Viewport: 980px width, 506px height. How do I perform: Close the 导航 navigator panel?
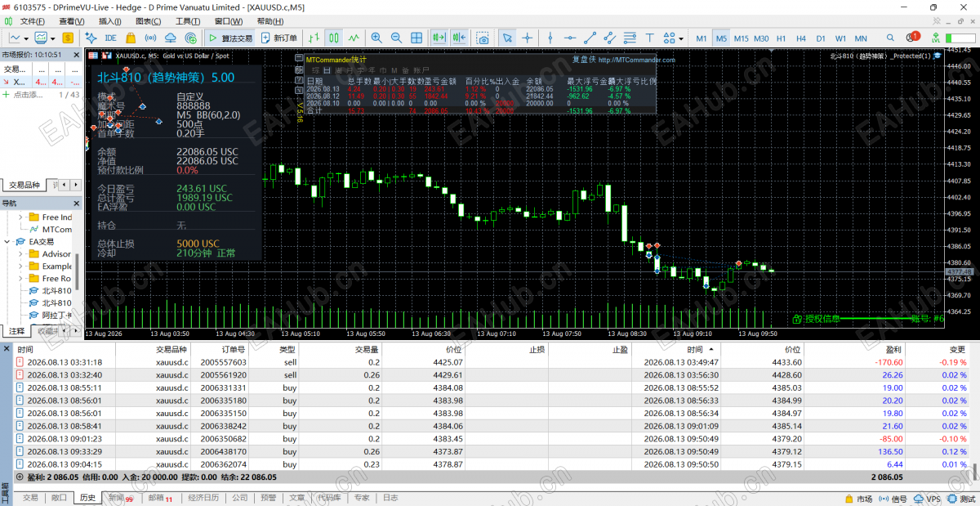click(77, 203)
